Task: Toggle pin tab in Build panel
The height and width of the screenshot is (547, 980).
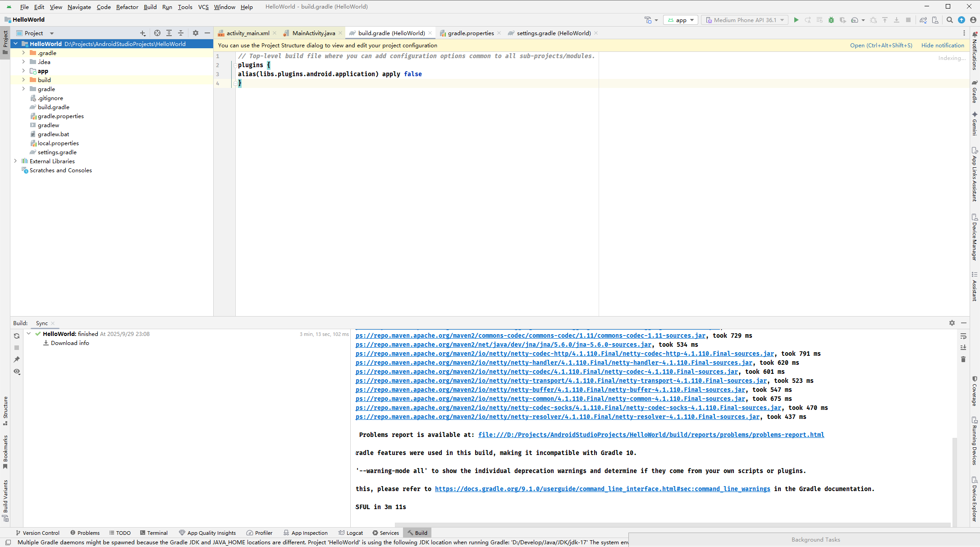Action: [x=17, y=359]
